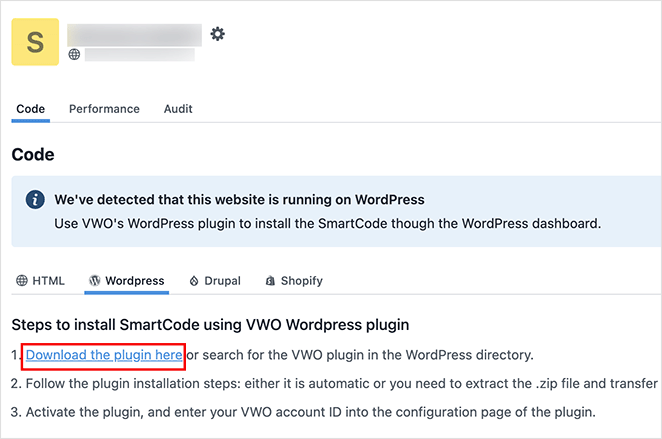This screenshot has width=662, height=439.
Task: Click the Drupal drop icon
Action: click(194, 281)
